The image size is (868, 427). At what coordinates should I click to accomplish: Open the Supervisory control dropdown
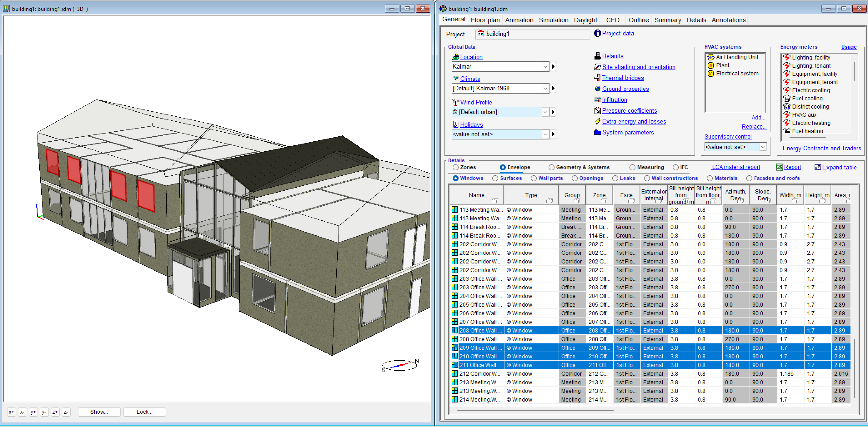point(763,147)
